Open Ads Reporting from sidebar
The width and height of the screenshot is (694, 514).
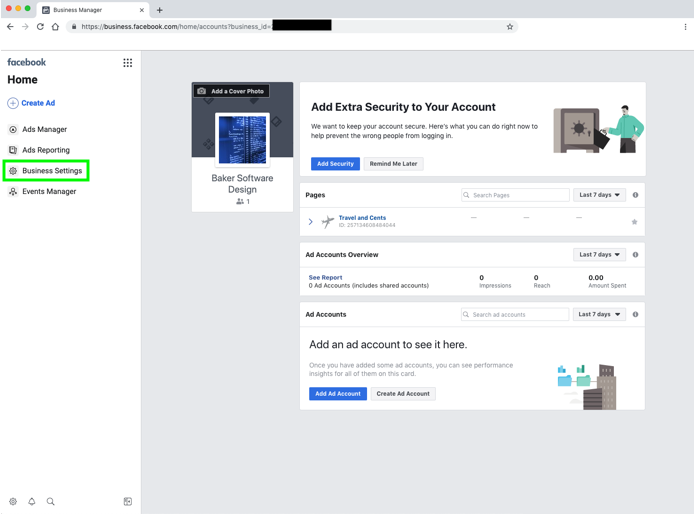(x=46, y=150)
